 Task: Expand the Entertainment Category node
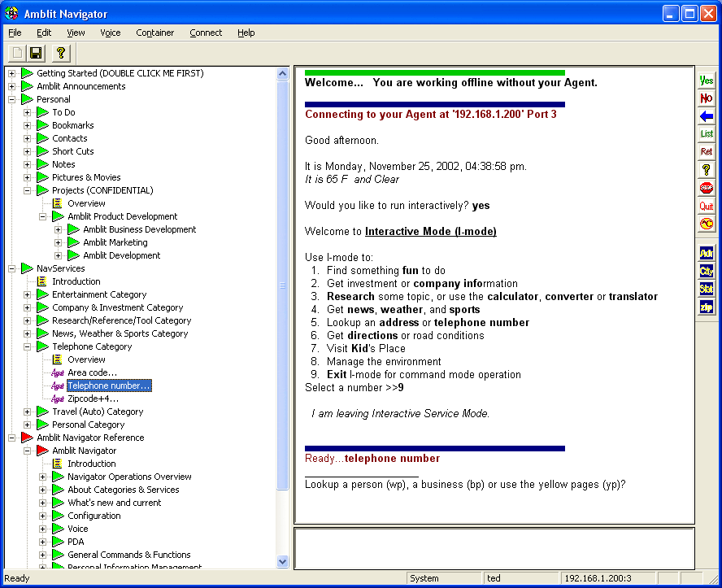pyautogui.click(x=27, y=294)
